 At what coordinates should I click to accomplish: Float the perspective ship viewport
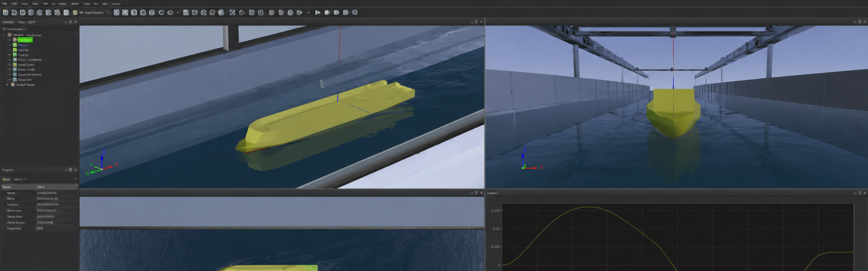pos(476,22)
